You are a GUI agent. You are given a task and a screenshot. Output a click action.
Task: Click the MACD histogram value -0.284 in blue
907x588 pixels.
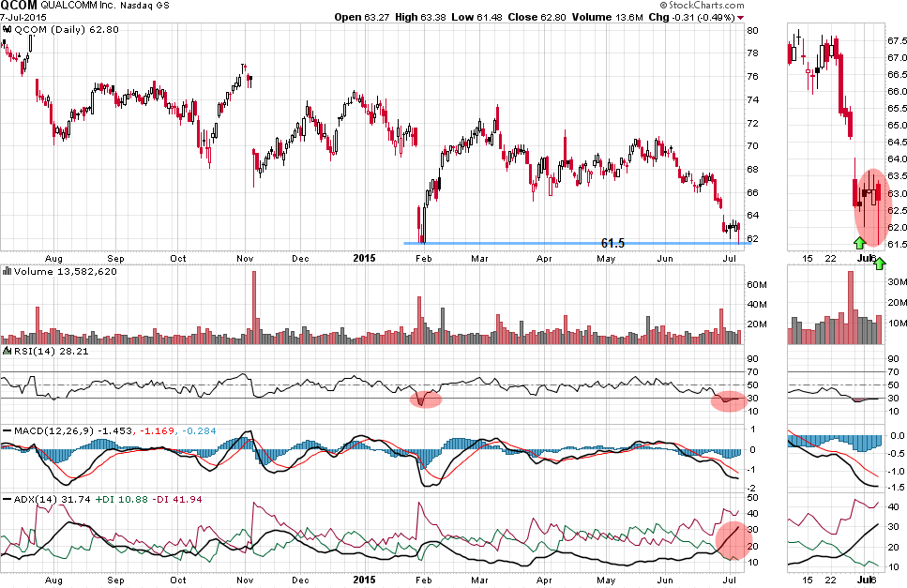199,430
